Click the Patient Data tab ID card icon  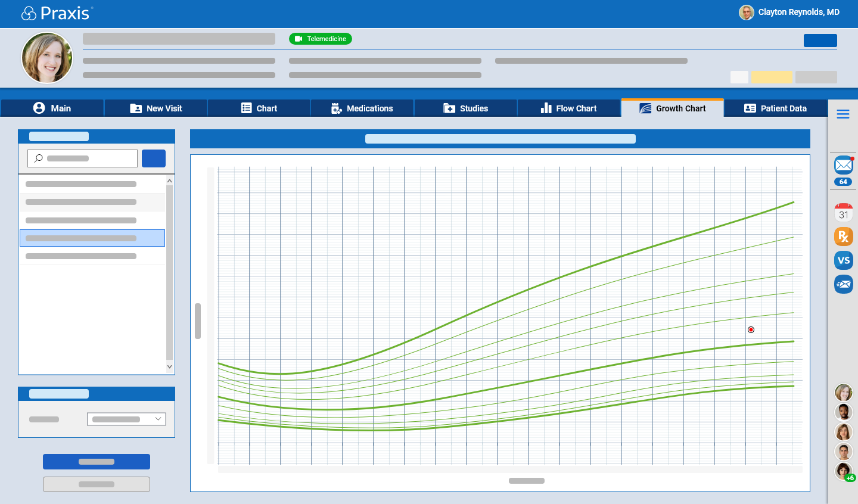coord(750,108)
